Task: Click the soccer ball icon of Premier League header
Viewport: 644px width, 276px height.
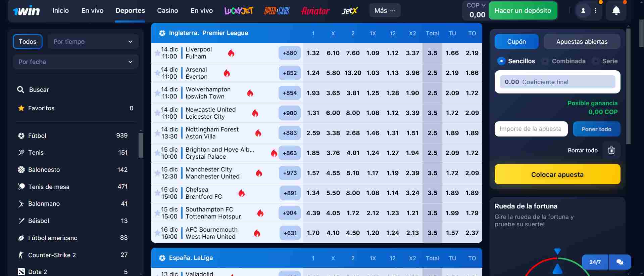Action: [x=162, y=33]
